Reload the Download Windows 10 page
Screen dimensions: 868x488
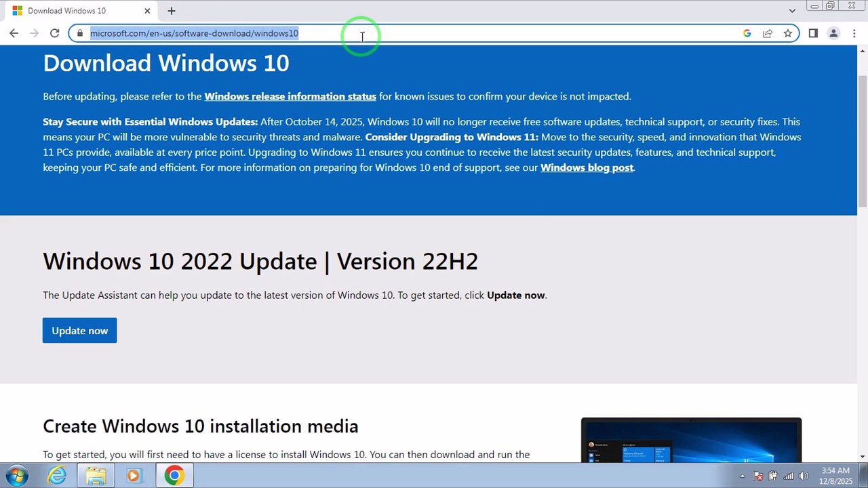pyautogui.click(x=54, y=33)
